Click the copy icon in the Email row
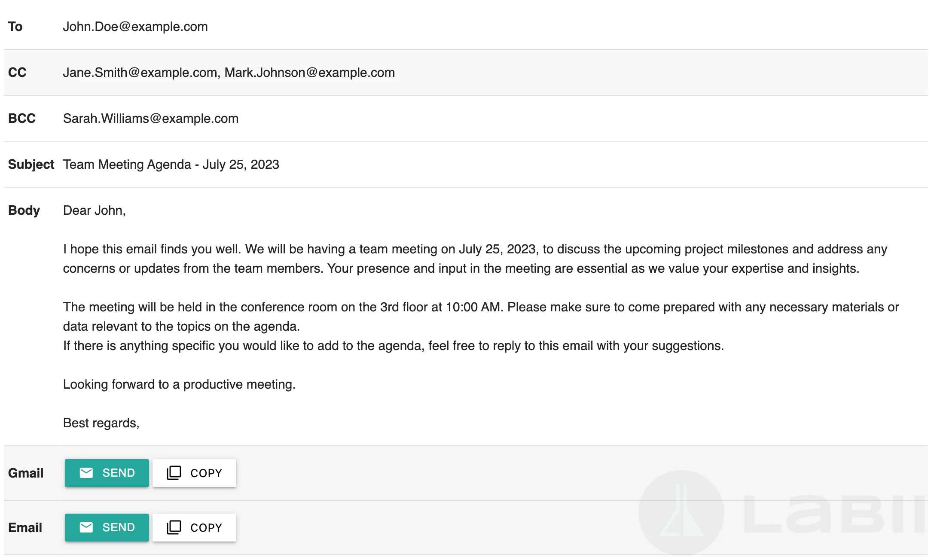934x560 pixels. 174,527
